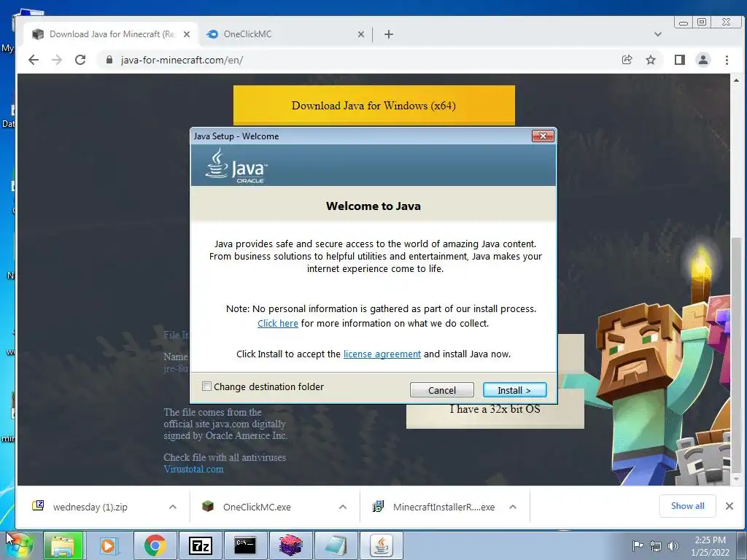Switch to the Java installer taskbar icon
The width and height of the screenshot is (747, 560).
point(381,545)
